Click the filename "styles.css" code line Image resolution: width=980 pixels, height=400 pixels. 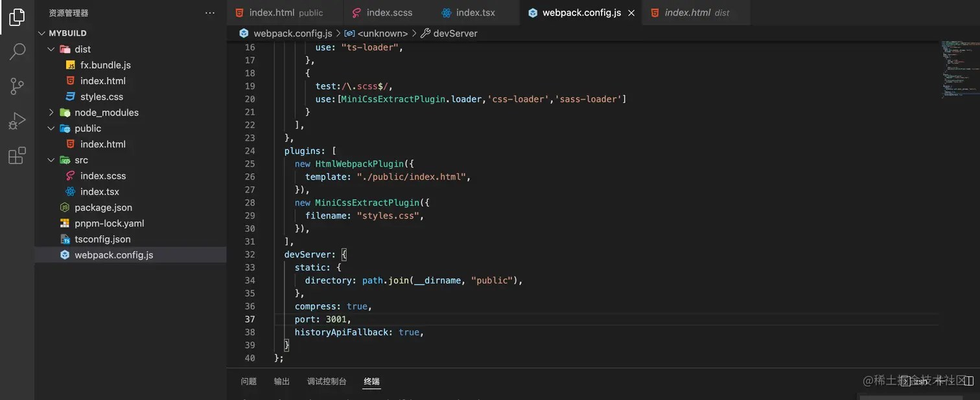[364, 215]
